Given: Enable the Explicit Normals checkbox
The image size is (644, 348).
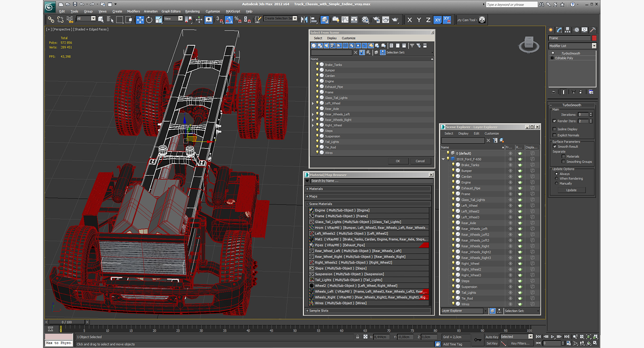Looking at the screenshot, I should 554,135.
